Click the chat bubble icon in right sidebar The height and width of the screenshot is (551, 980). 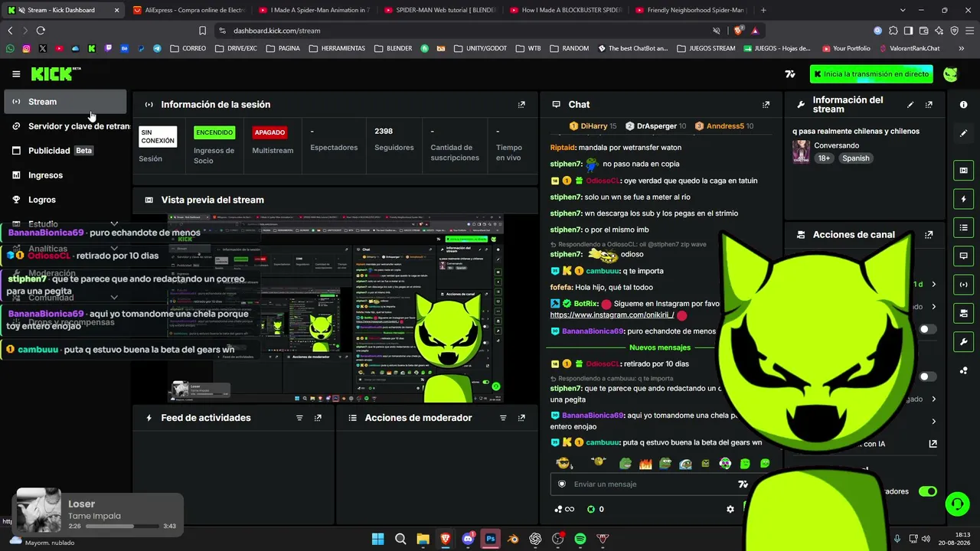coord(963,256)
